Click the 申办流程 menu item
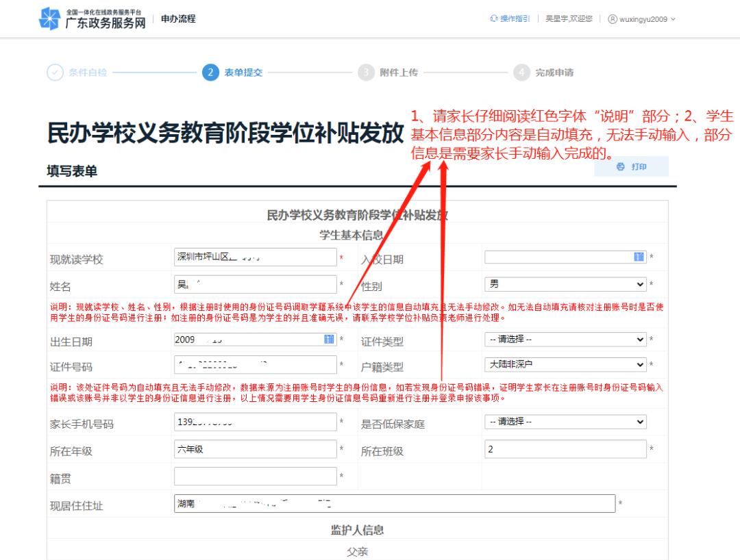 click(x=177, y=18)
